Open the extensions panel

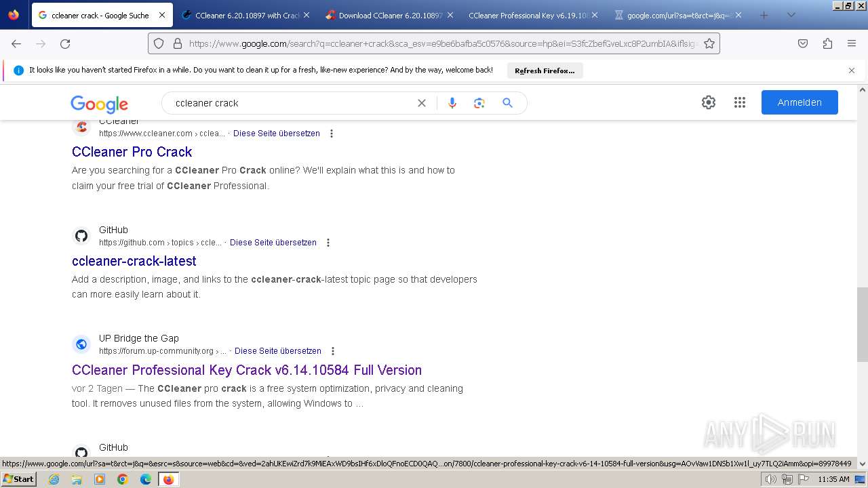[x=827, y=43]
